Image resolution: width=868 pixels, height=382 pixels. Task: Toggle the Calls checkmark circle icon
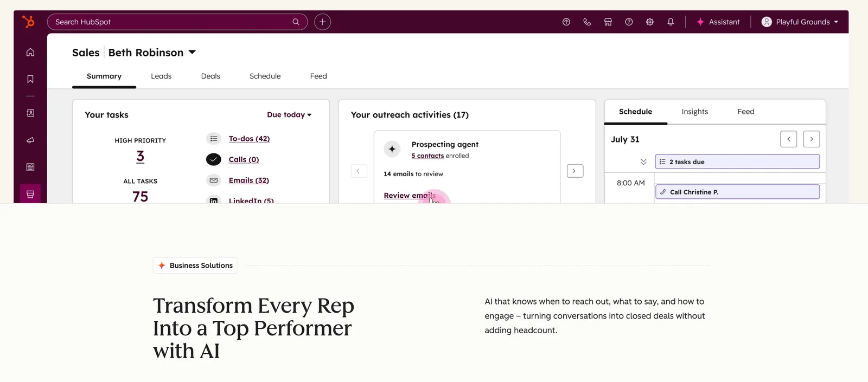(x=214, y=159)
